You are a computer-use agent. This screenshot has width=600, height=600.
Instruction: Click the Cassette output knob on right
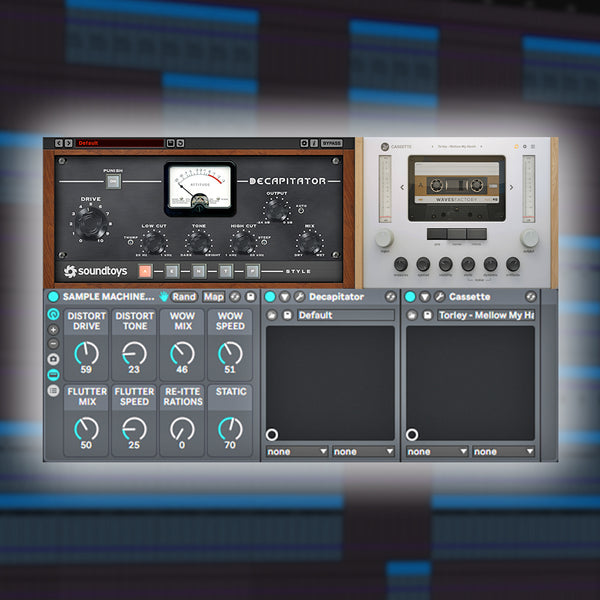(x=530, y=238)
